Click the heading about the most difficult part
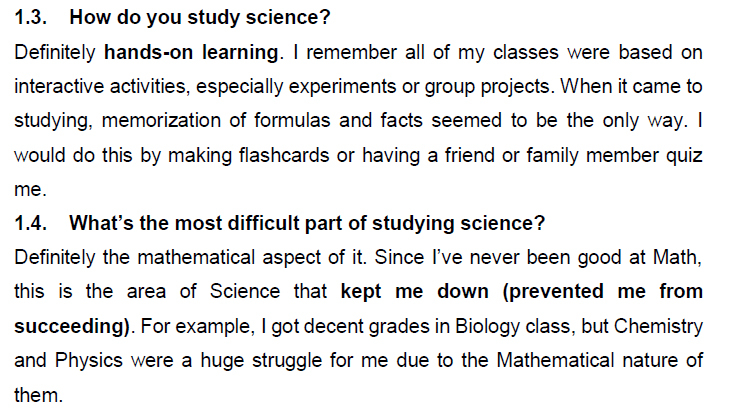Screen dimensions: 738x410 pos(306,222)
